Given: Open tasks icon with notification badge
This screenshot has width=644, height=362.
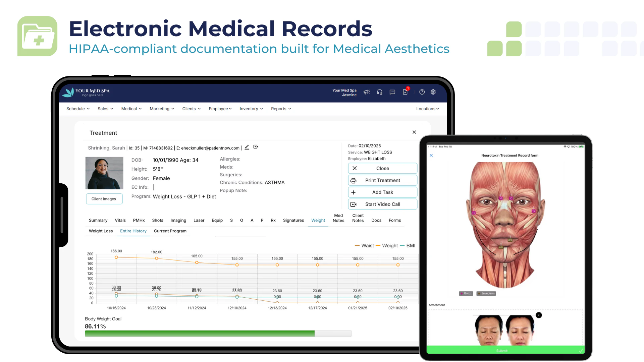Looking at the screenshot, I should point(405,92).
